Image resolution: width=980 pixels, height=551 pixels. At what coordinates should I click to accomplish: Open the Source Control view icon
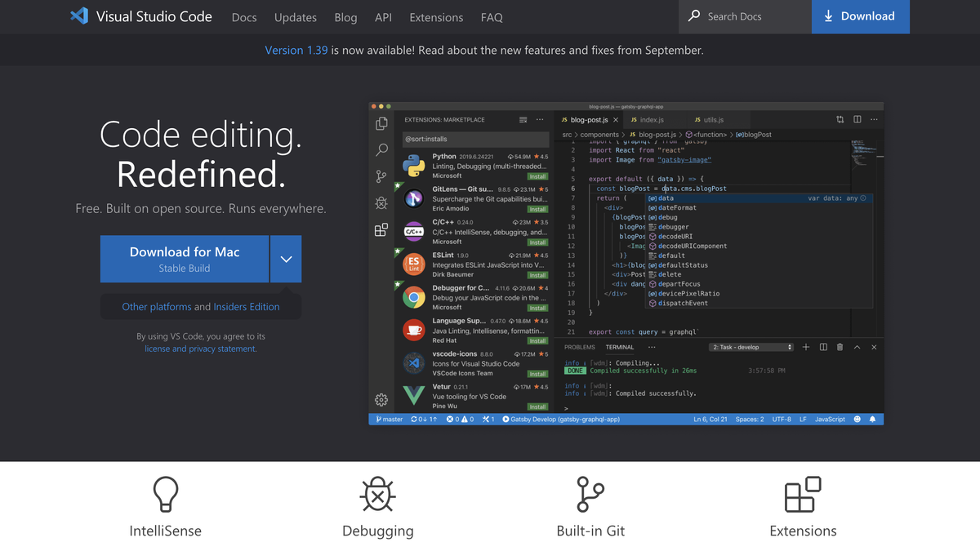click(x=380, y=174)
